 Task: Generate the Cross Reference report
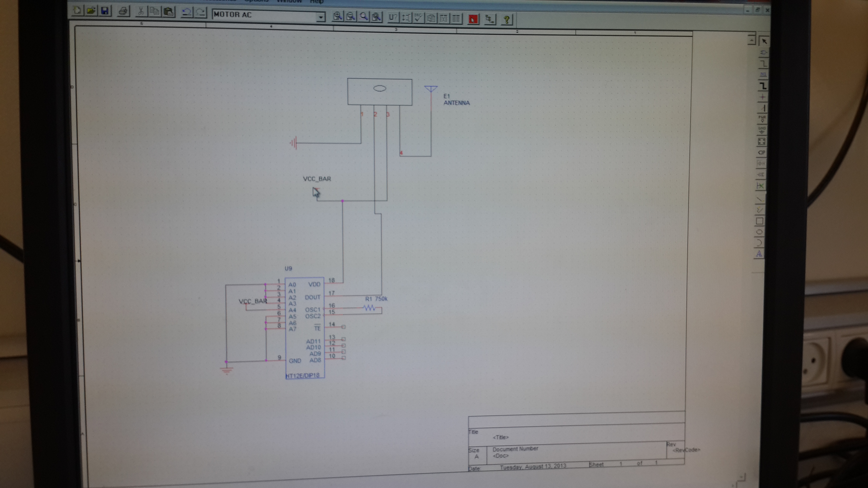[x=443, y=18]
